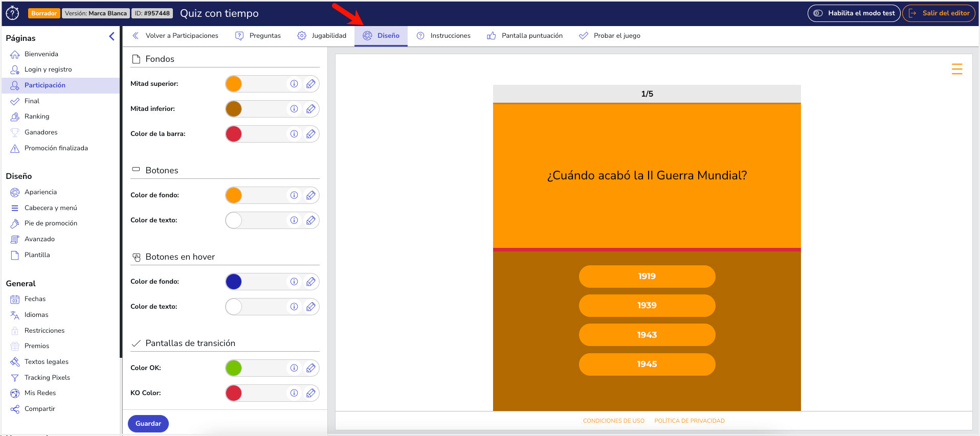The width and height of the screenshot is (980, 436).
Task: Collapse the Páginas sidebar with chevron
Action: point(112,36)
